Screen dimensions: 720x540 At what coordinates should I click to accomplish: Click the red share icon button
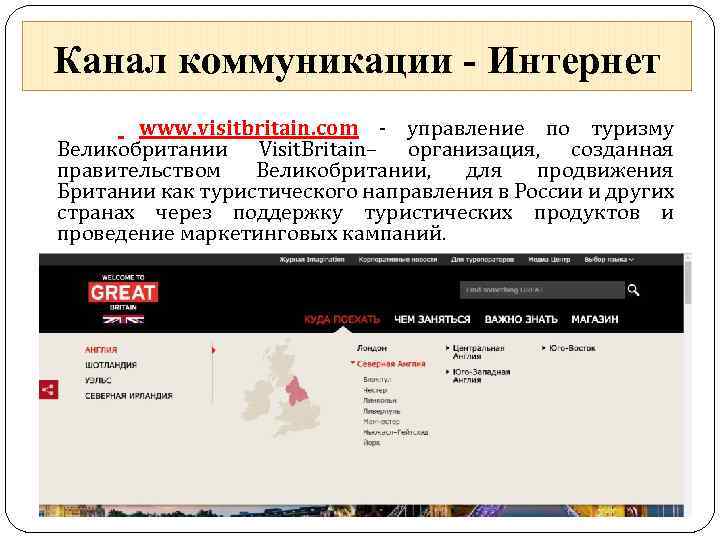click(49, 390)
